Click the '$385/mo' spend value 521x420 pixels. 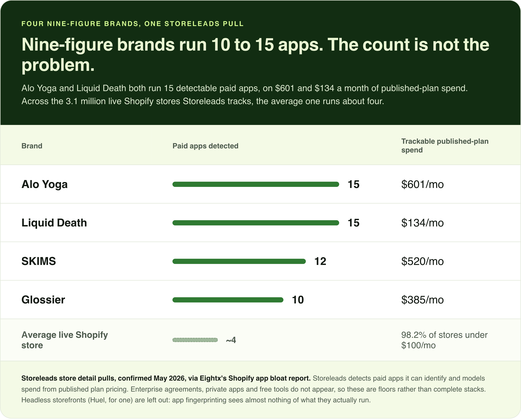pos(422,300)
